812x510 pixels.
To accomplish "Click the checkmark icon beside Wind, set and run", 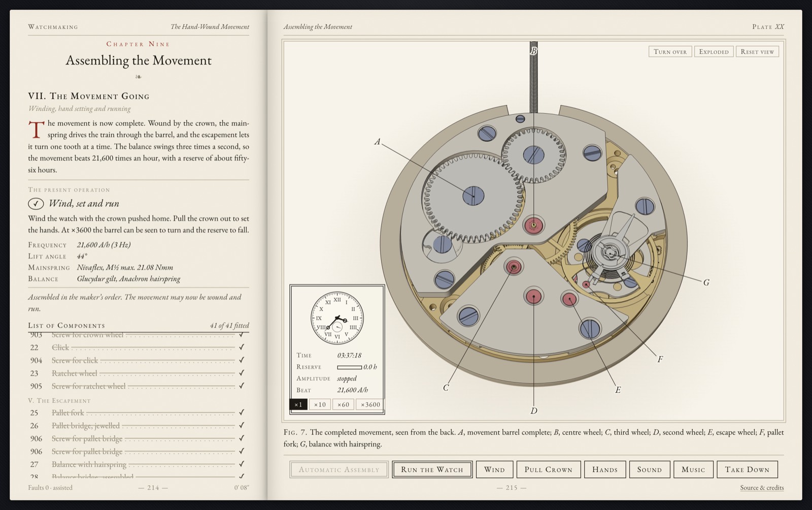I will click(36, 204).
